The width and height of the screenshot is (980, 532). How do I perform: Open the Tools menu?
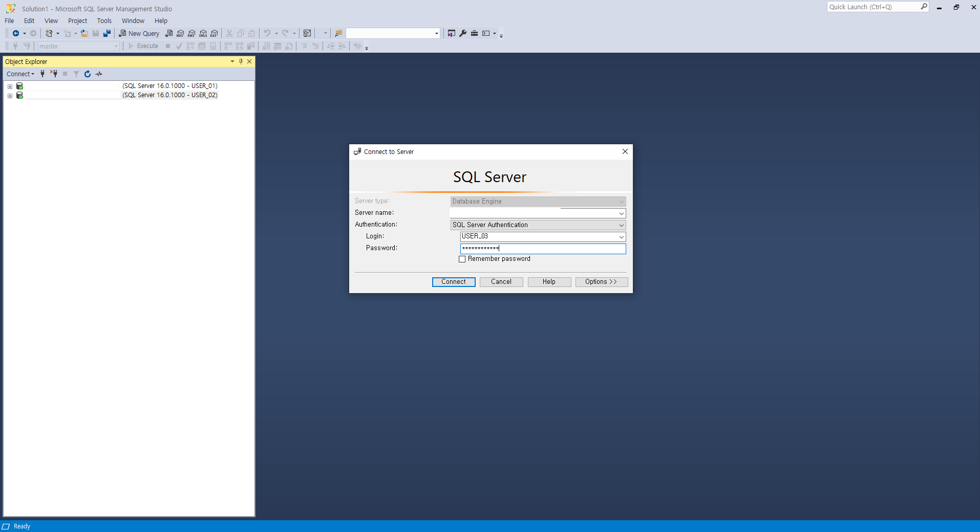(x=104, y=21)
